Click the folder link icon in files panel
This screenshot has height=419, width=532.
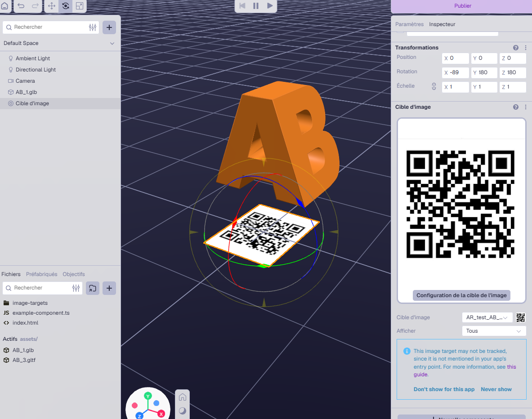click(x=92, y=288)
